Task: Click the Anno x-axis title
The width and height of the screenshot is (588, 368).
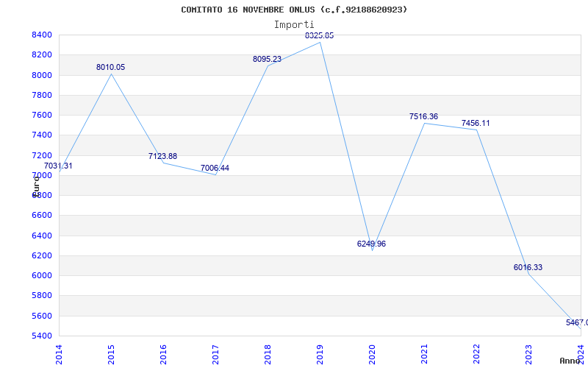Action: point(570,361)
